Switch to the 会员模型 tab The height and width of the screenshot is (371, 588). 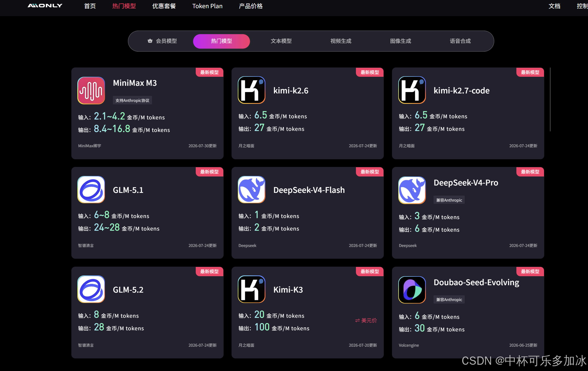coord(162,41)
